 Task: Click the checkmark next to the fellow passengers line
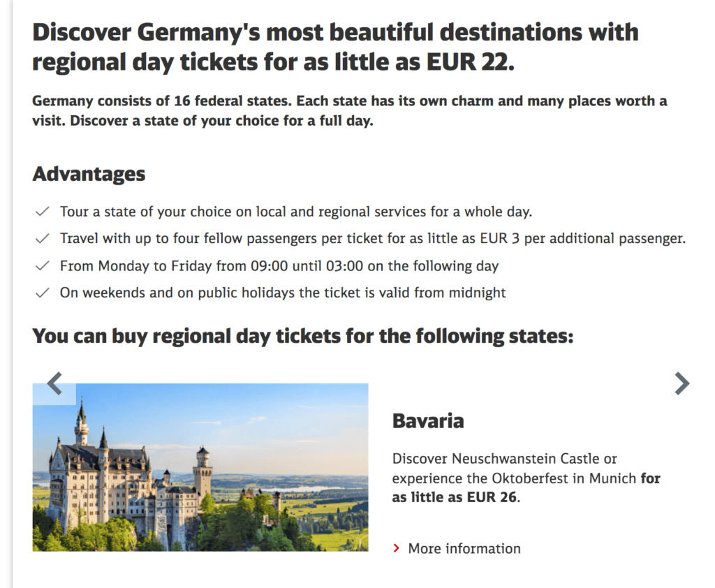tap(43, 238)
